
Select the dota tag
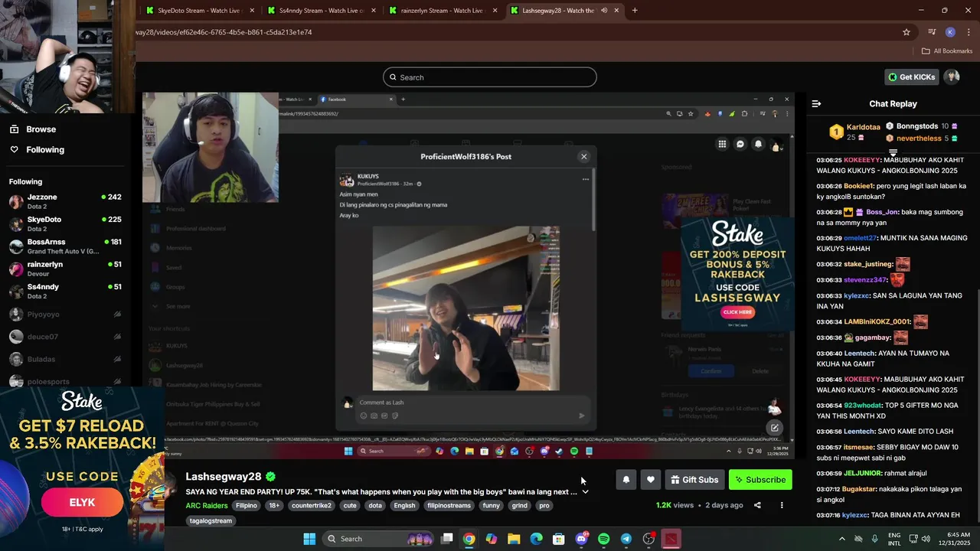coord(375,506)
